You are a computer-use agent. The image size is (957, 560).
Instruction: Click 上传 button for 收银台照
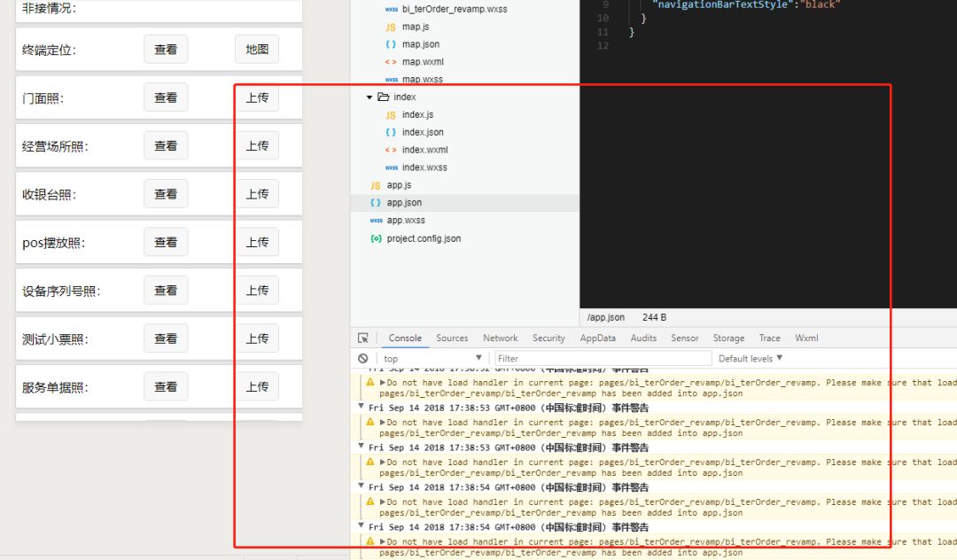[257, 194]
